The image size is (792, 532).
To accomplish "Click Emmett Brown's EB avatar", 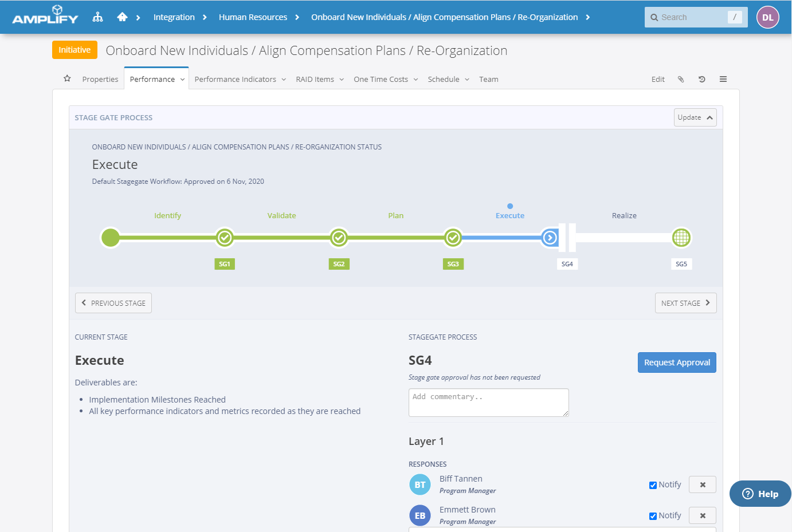I will coord(420,515).
